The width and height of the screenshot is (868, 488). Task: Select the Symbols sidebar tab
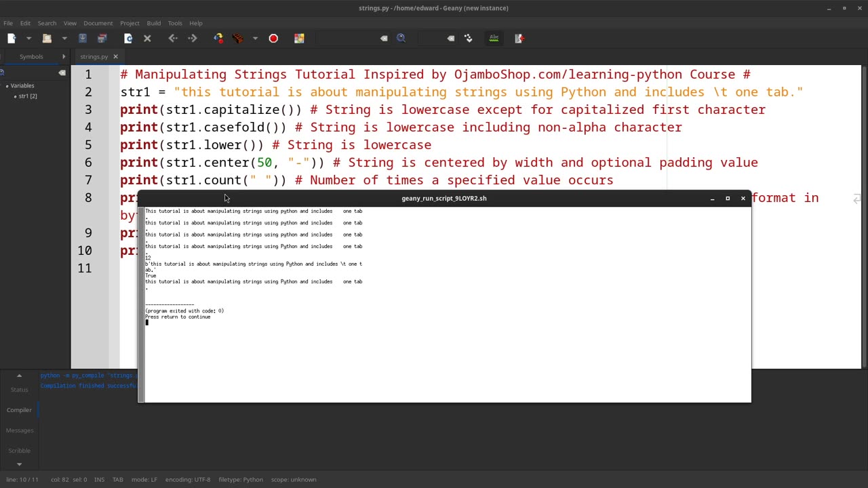pyautogui.click(x=31, y=57)
